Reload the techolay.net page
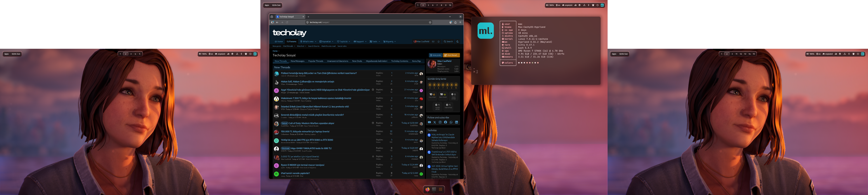Image resolution: width=868 pixels, height=195 pixels. coord(287,22)
